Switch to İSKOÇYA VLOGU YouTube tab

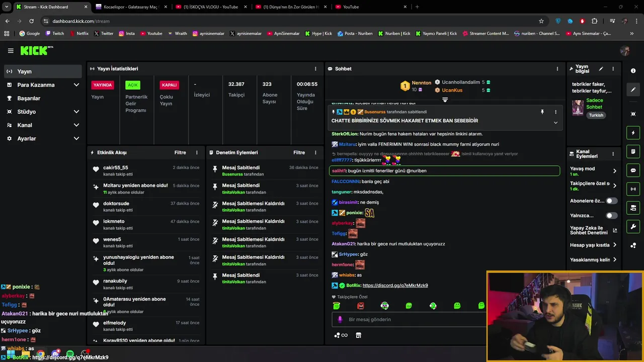tap(211, 7)
